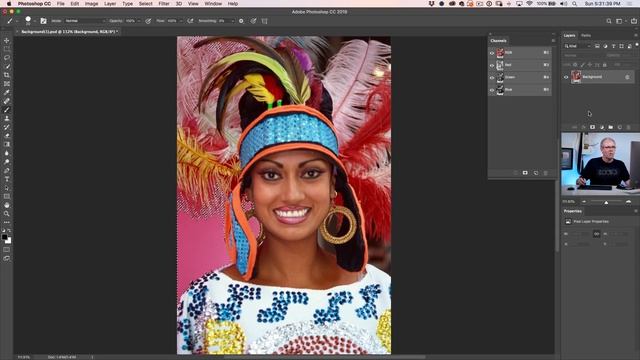Select the Brush tool in toolbox
640x360 pixels.
point(7,110)
